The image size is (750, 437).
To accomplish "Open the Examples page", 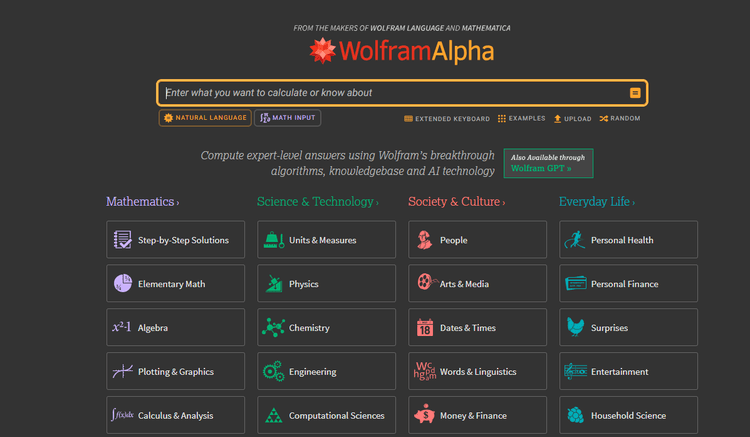I will tap(521, 119).
